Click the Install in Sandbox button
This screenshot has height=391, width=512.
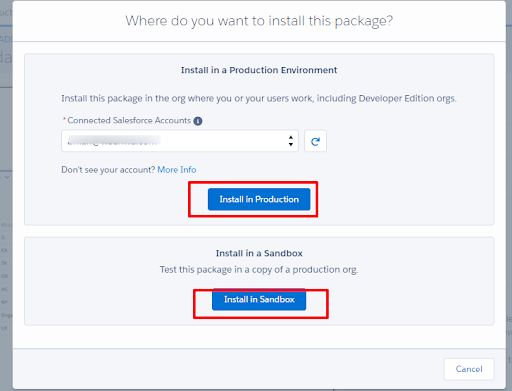259,299
